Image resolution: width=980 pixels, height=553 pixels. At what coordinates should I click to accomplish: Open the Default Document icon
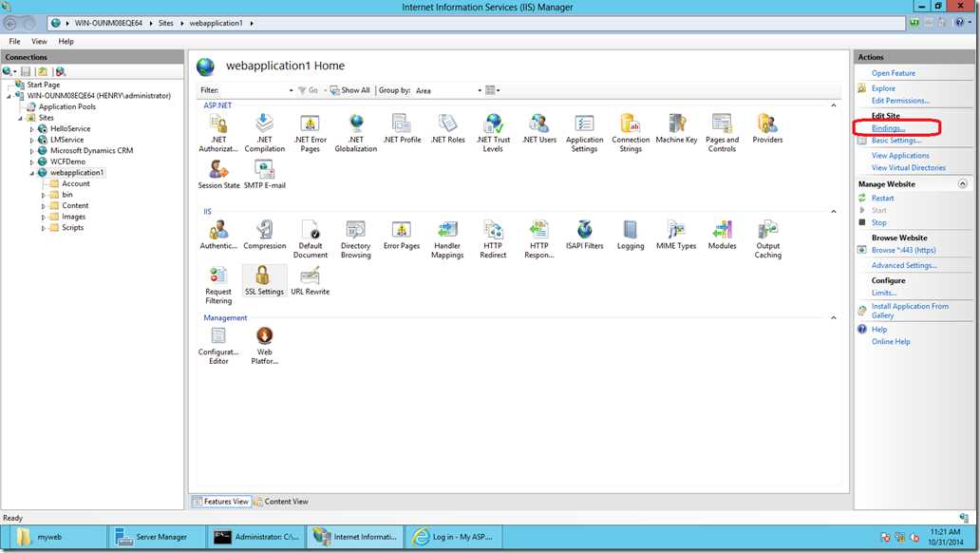coord(310,238)
